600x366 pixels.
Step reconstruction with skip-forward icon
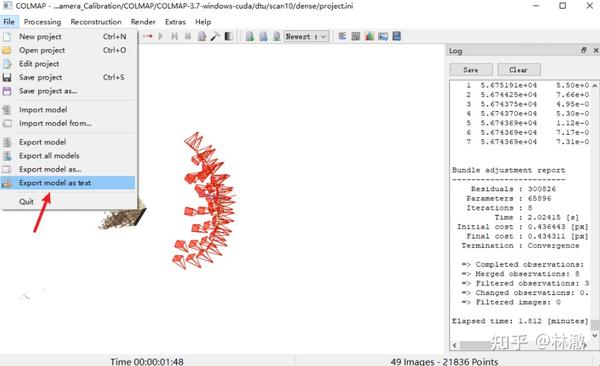pyautogui.click(x=174, y=36)
